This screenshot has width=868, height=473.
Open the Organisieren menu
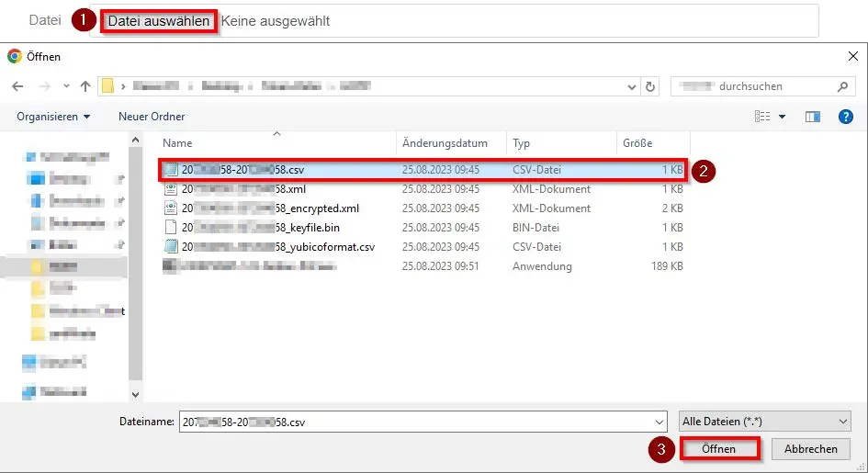point(53,117)
